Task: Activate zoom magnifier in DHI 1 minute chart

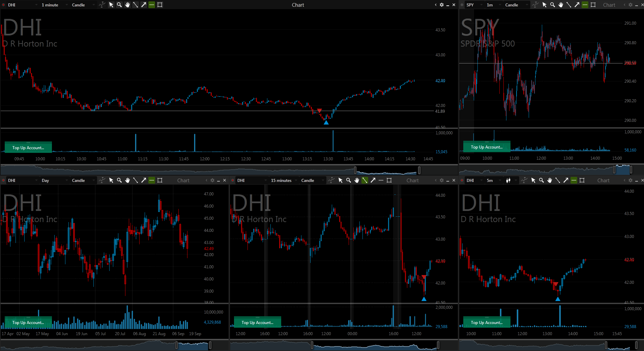Action: pyautogui.click(x=119, y=5)
